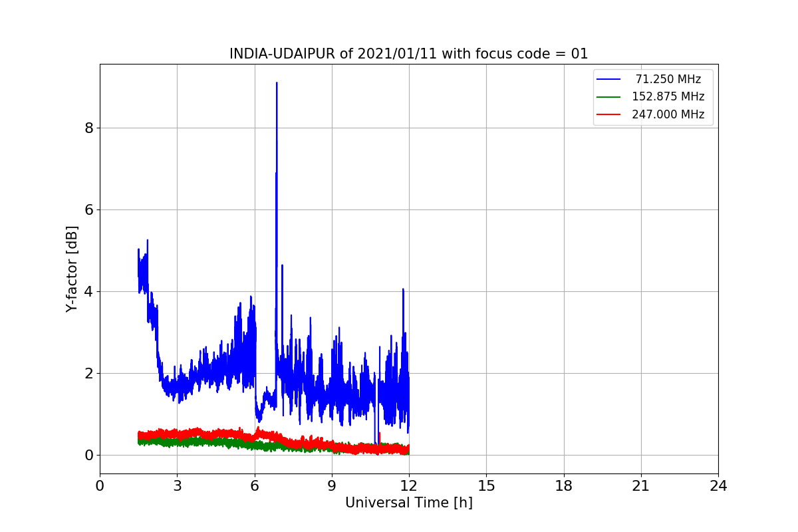This screenshot has height=532, width=798.
Task: Click the Universal Time [h] axis label
Action: [x=409, y=503]
